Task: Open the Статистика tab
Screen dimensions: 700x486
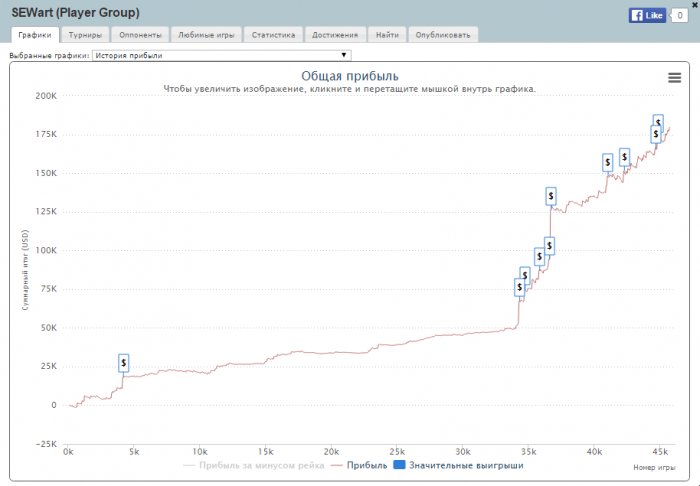Action: point(273,35)
